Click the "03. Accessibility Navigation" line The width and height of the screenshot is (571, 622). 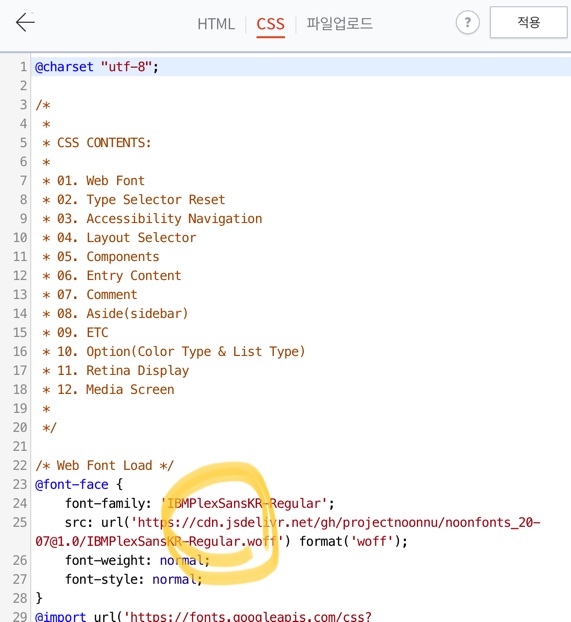tap(152, 219)
